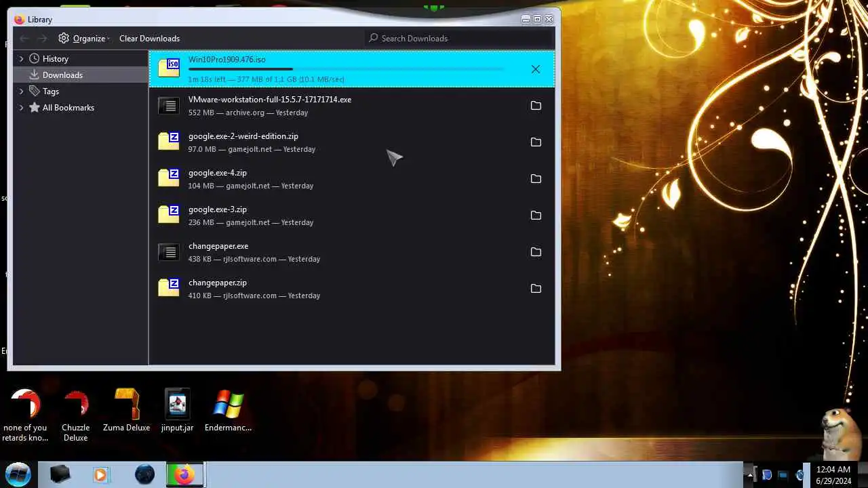Viewport: 868px width, 488px height.
Task: Select the jinput.jar desktop file
Action: [x=177, y=410]
